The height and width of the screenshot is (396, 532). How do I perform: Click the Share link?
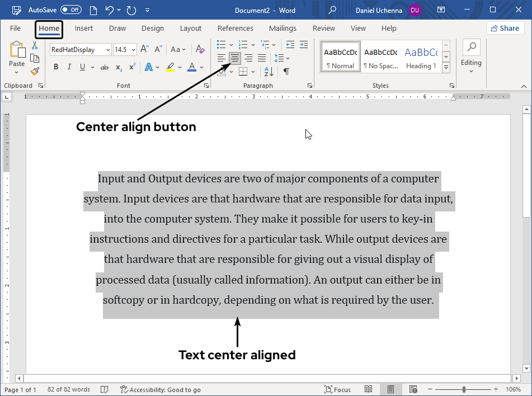pos(505,28)
